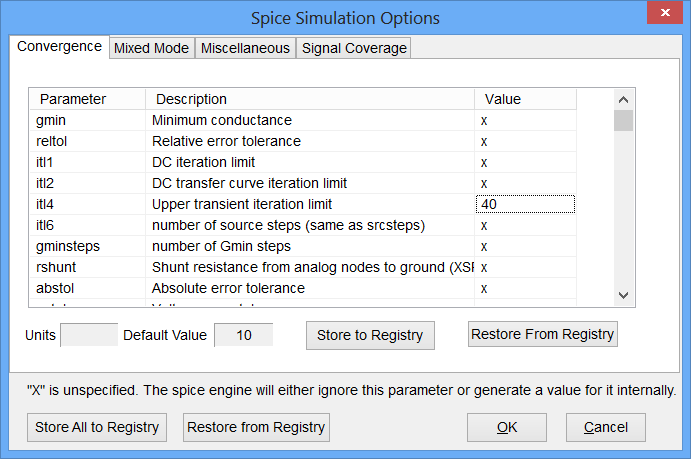The image size is (691, 459).
Task: Click the Parameter column header
Action: (90, 99)
